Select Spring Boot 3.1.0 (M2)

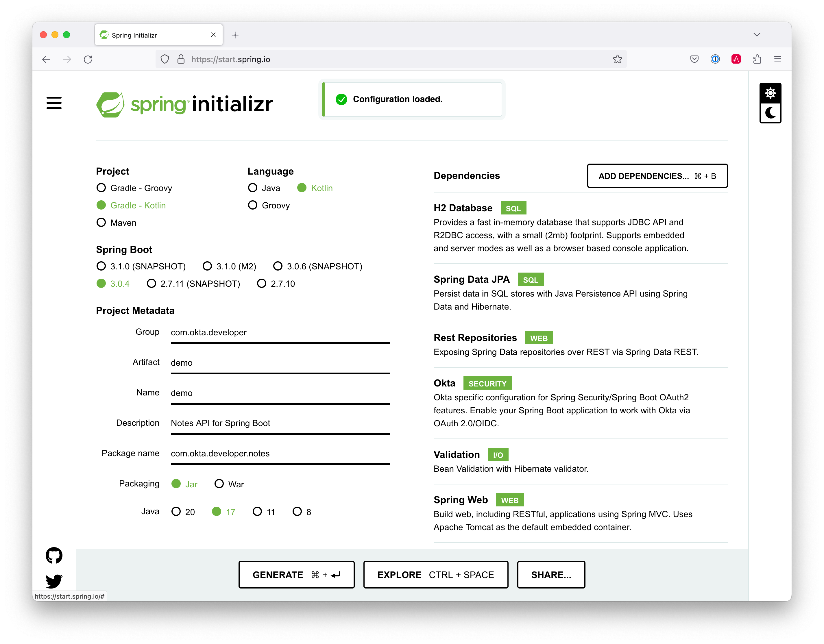[229, 266]
